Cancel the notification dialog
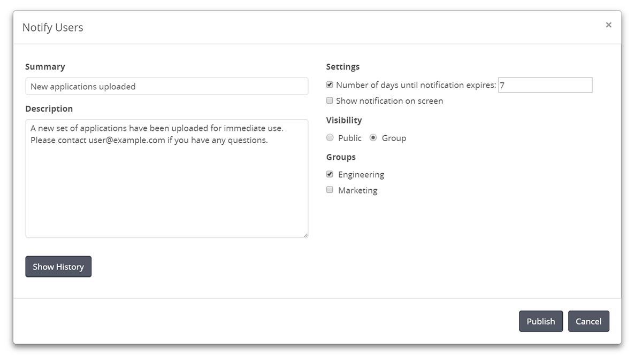642x364 pixels. point(588,321)
